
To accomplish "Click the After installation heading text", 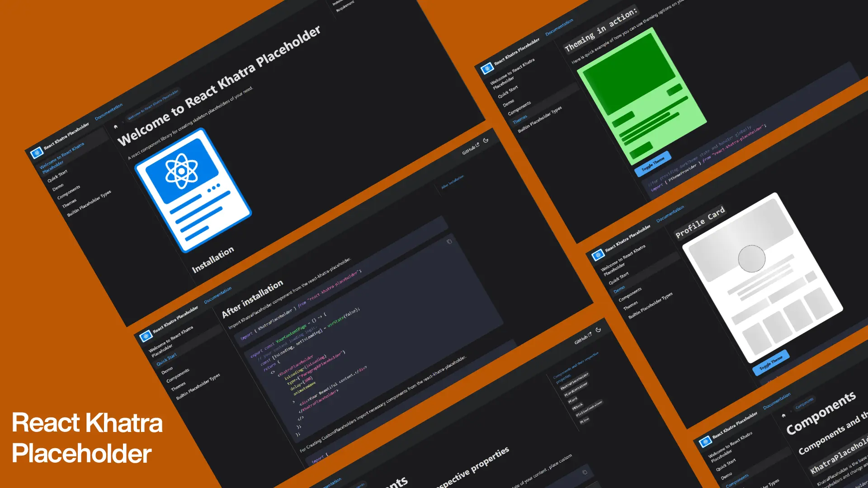I will (252, 299).
